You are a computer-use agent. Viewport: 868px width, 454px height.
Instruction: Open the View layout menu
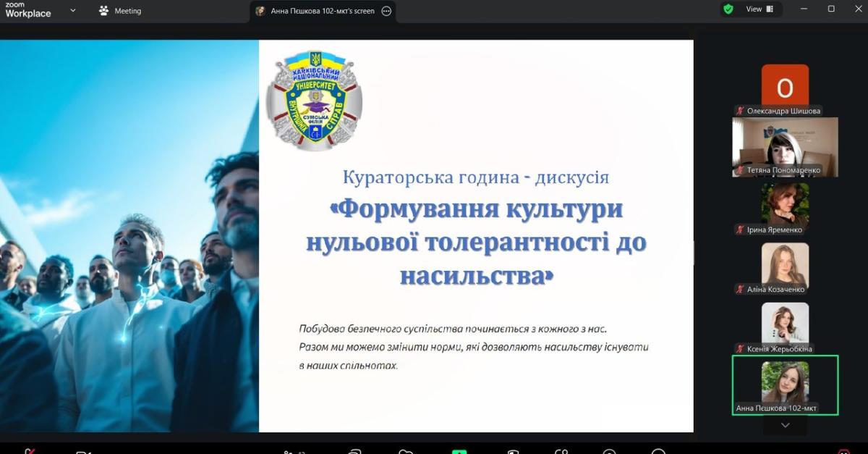click(x=759, y=9)
